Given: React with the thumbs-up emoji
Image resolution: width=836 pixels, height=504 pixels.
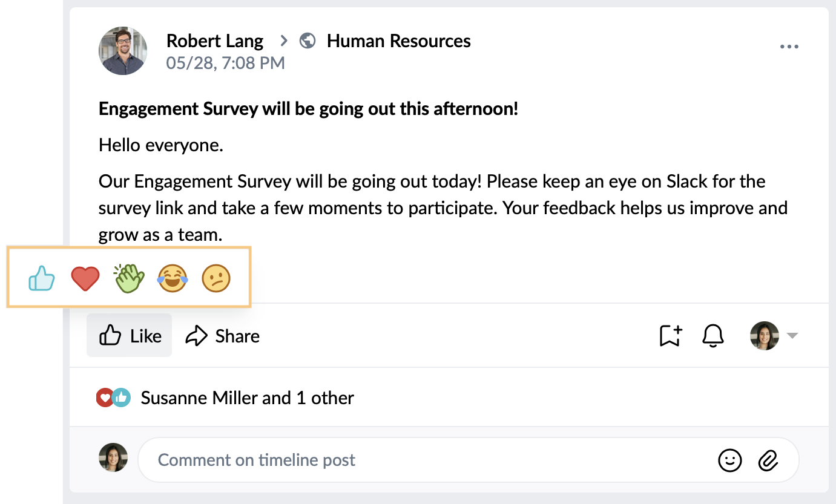Looking at the screenshot, I should pyautogui.click(x=42, y=279).
